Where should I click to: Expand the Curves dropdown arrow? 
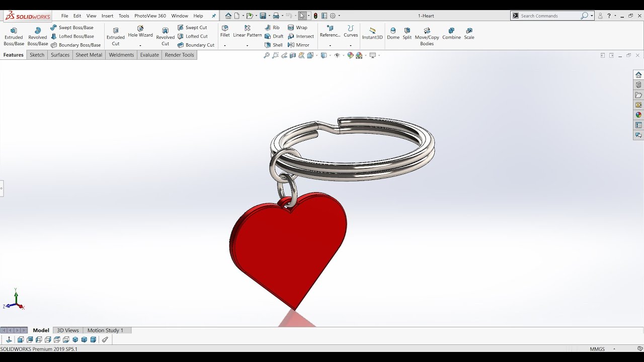[351, 45]
